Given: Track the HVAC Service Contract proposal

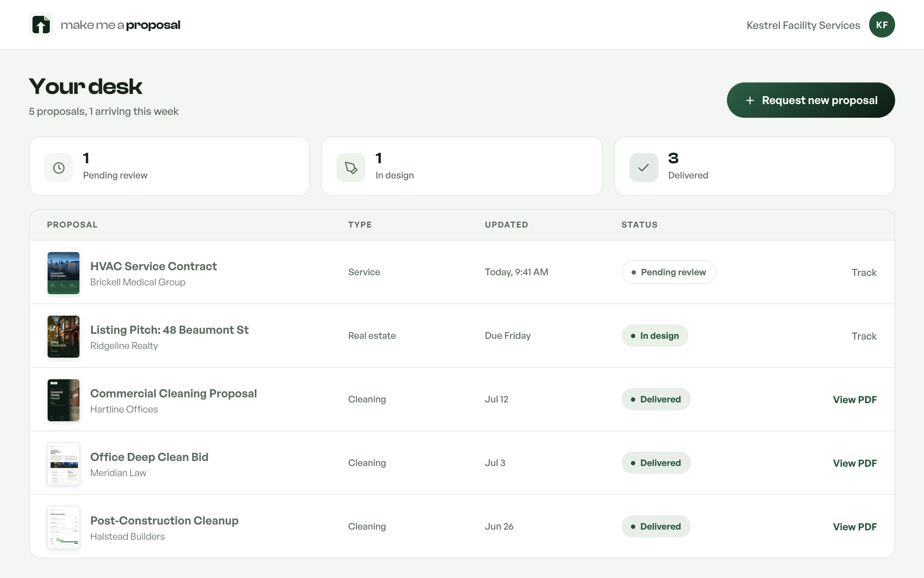Looking at the screenshot, I should click(x=864, y=272).
